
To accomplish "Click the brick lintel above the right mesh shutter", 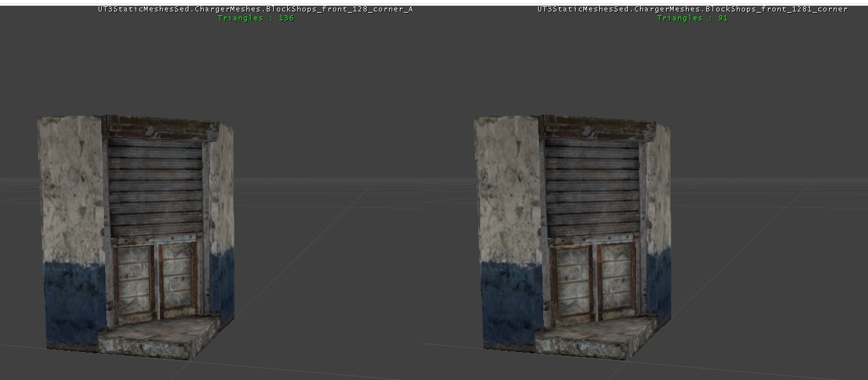I will click(596, 128).
